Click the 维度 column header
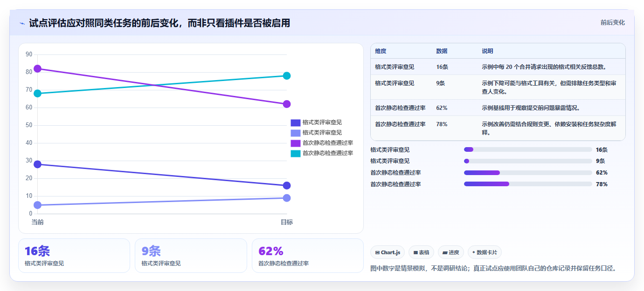Viewport: 644px width, 291px height. [x=381, y=51]
